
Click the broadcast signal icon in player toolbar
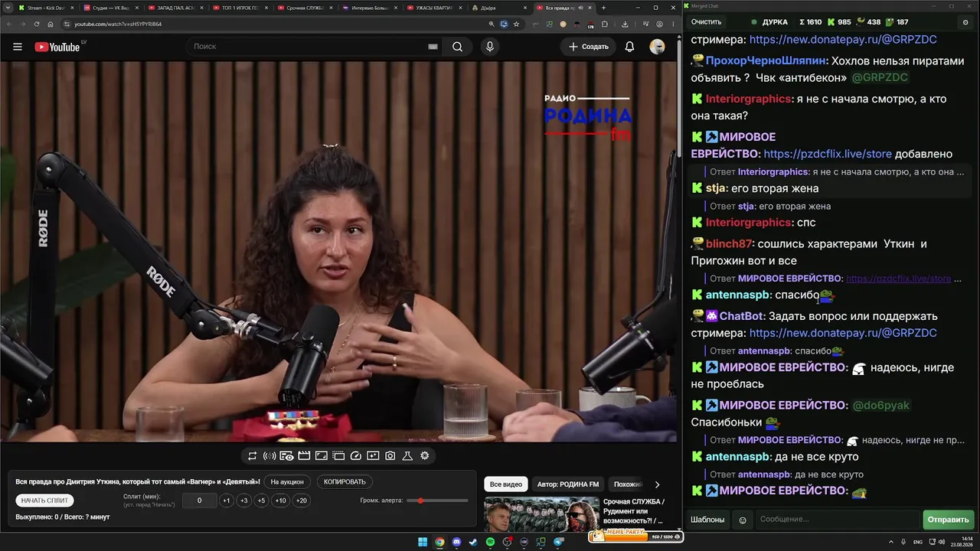(x=269, y=456)
